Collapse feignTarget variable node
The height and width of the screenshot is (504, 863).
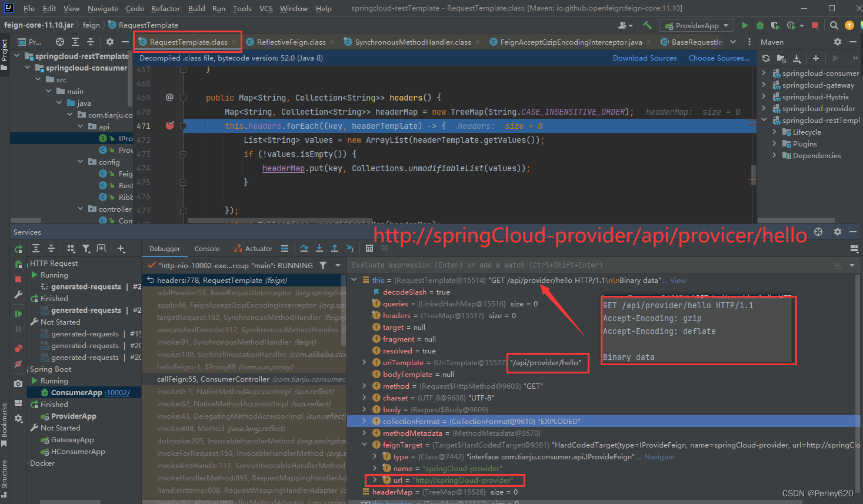[364, 445]
